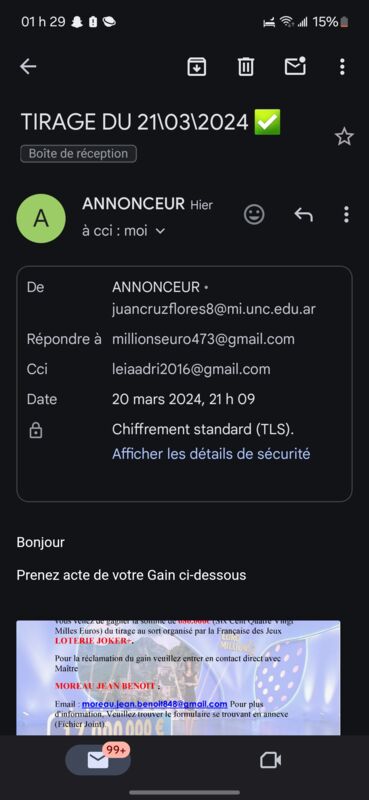The height and width of the screenshot is (800, 369).
Task: Archive this email
Action: coord(196,66)
